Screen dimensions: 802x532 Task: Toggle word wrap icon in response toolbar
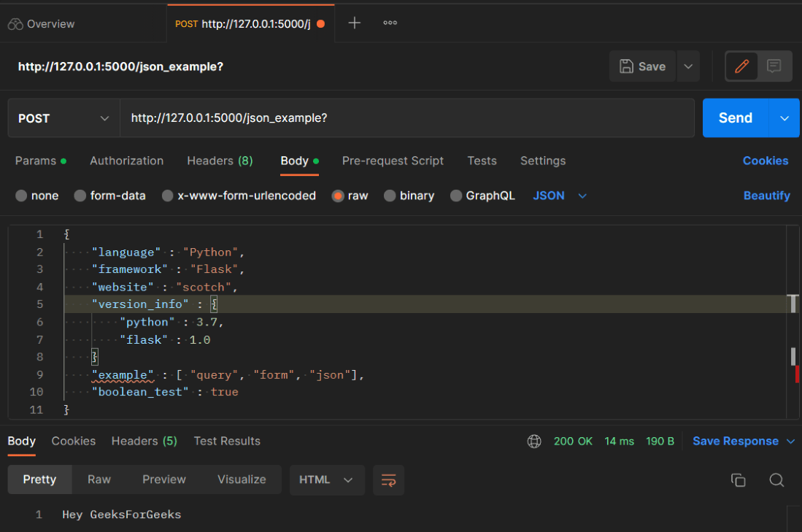(x=389, y=480)
